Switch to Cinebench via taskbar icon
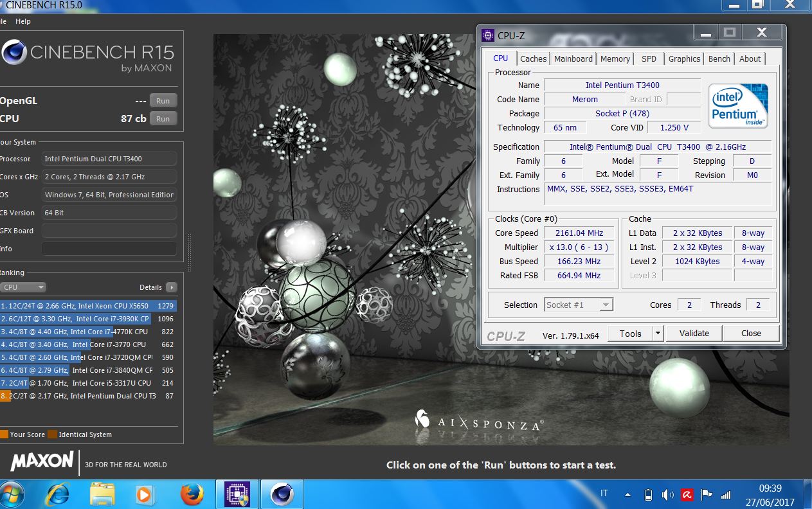 (x=282, y=494)
